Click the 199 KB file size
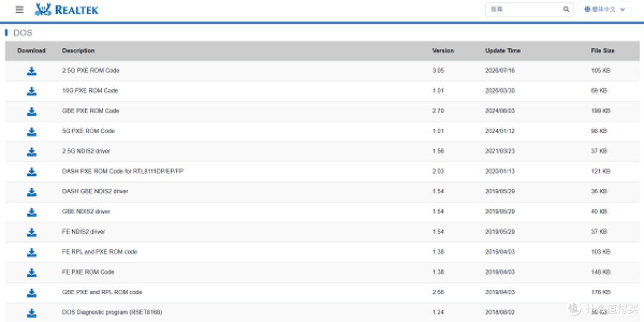This screenshot has width=644, height=322. tap(601, 111)
